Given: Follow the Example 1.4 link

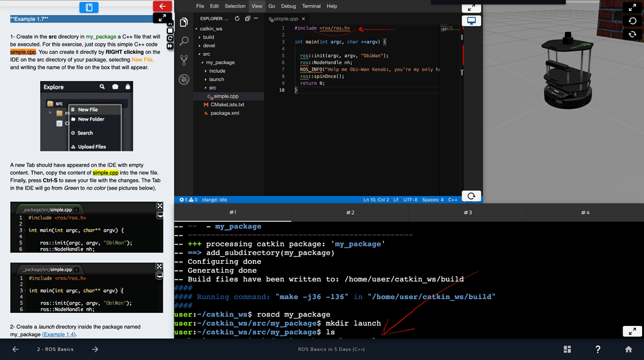Looking at the screenshot, I should click(x=59, y=334).
